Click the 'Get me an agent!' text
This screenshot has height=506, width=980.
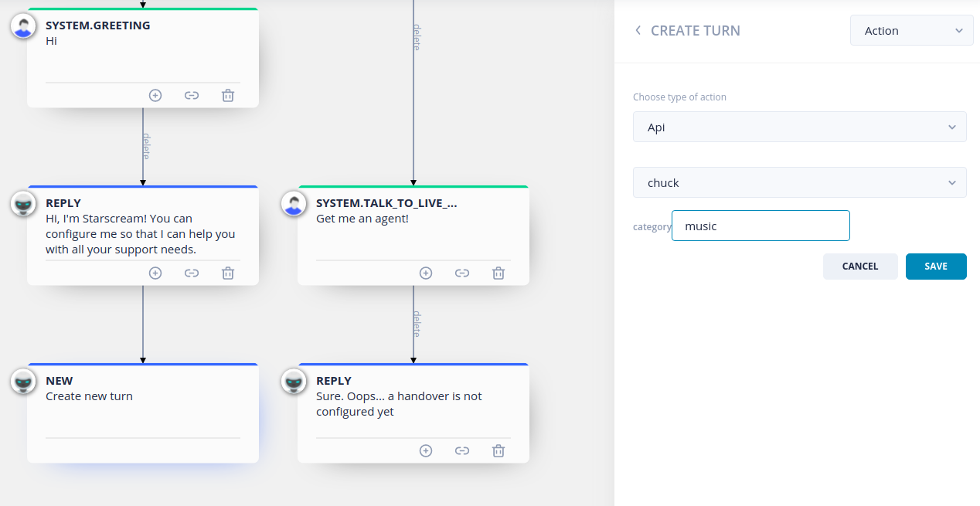point(362,219)
